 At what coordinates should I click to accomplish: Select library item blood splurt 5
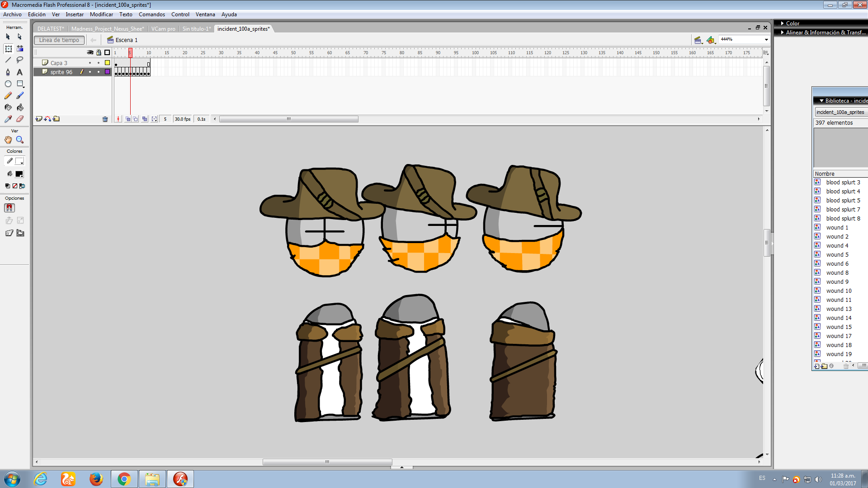point(843,201)
